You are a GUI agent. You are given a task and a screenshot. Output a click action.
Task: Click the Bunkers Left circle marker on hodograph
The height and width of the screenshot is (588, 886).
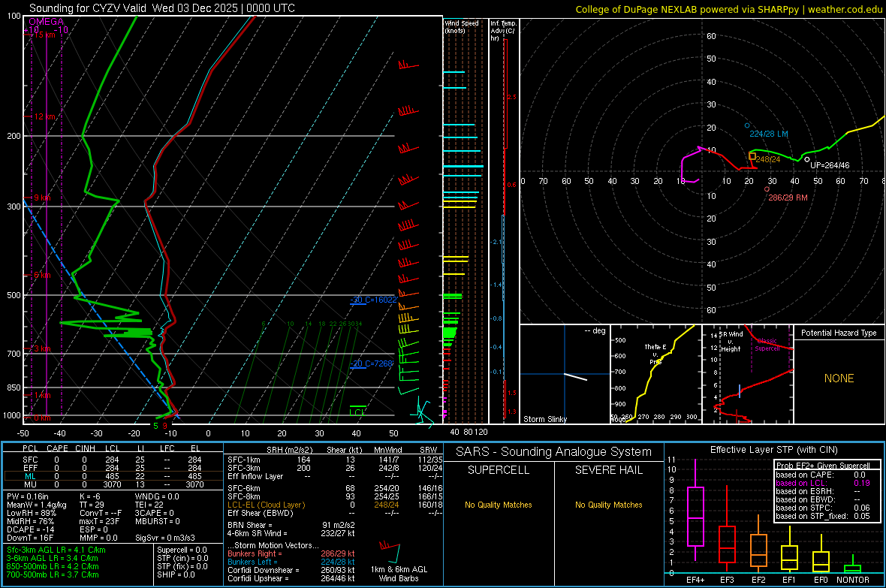click(x=747, y=125)
